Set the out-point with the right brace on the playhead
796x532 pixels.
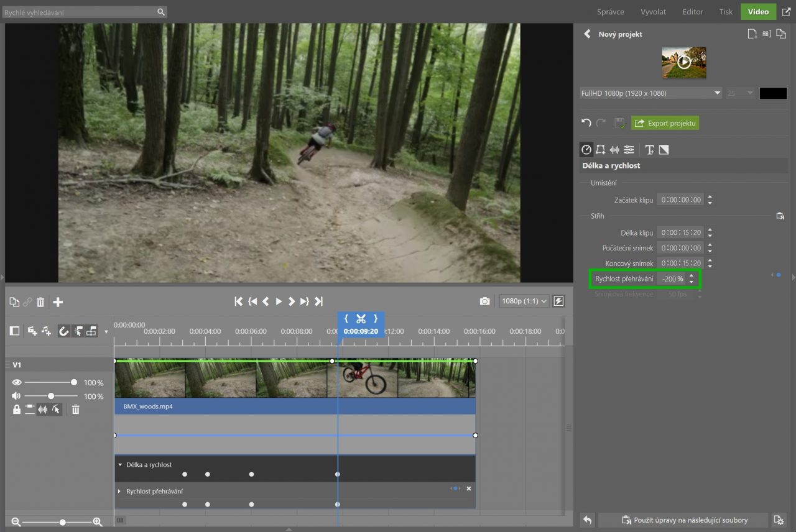[376, 319]
